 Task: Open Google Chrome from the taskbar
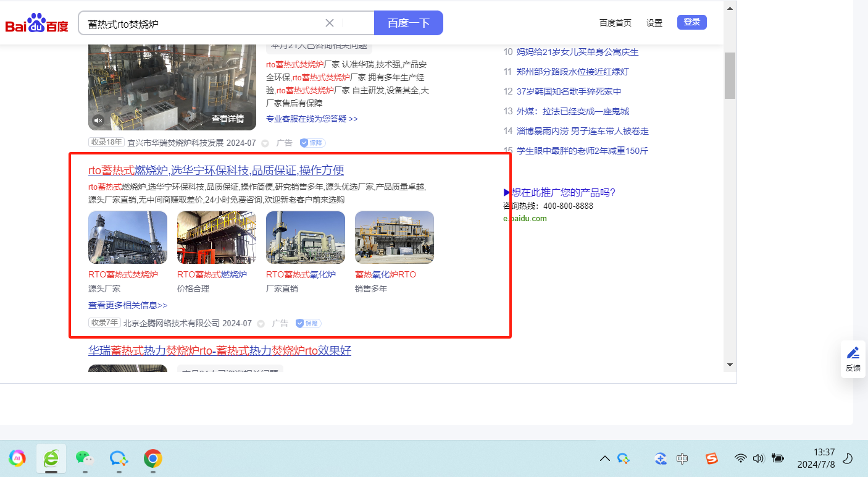[153, 458]
